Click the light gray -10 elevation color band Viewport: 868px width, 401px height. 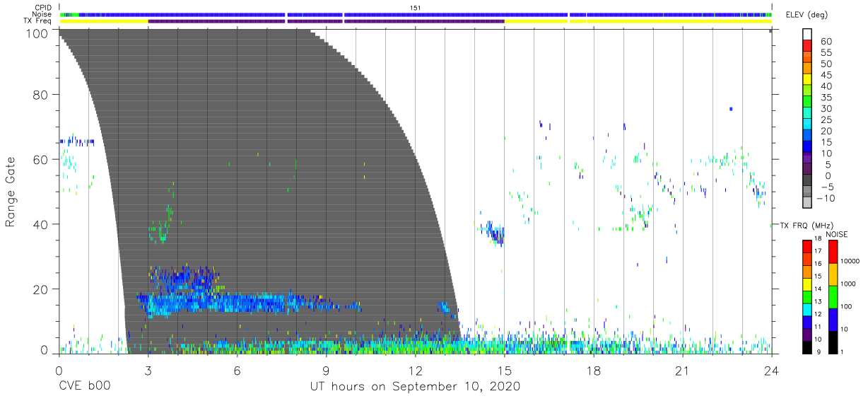807,203
